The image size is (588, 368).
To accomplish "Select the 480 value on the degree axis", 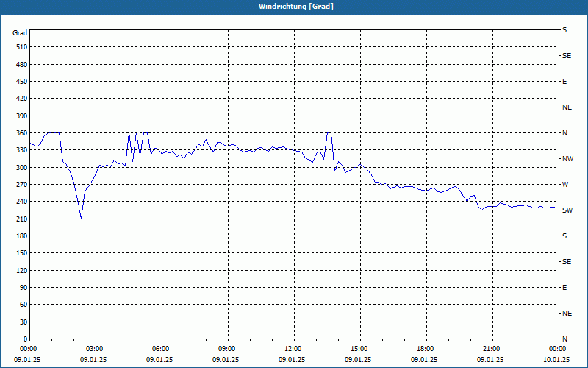I will 23,65.
